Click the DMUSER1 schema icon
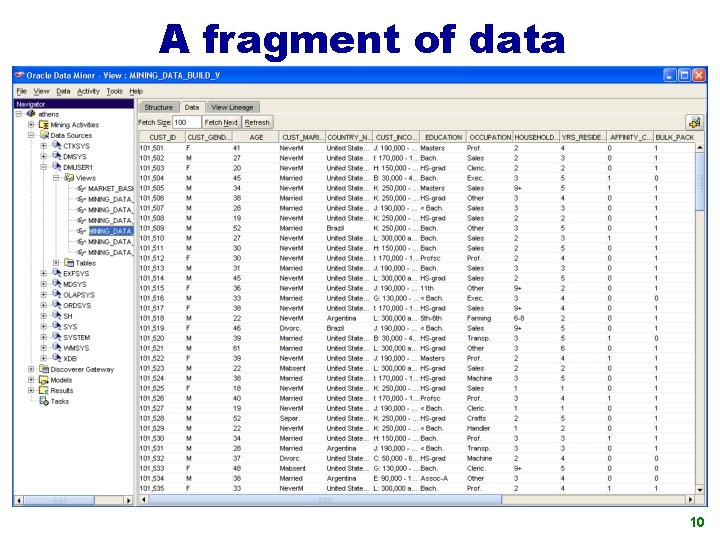720x540 pixels. pos(56,167)
